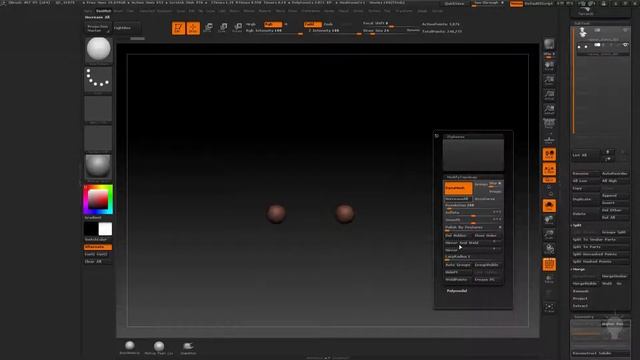Image resolution: width=640 pixels, height=360 pixels.
Task: Select the black secondary color swatch
Action: pos(91,229)
